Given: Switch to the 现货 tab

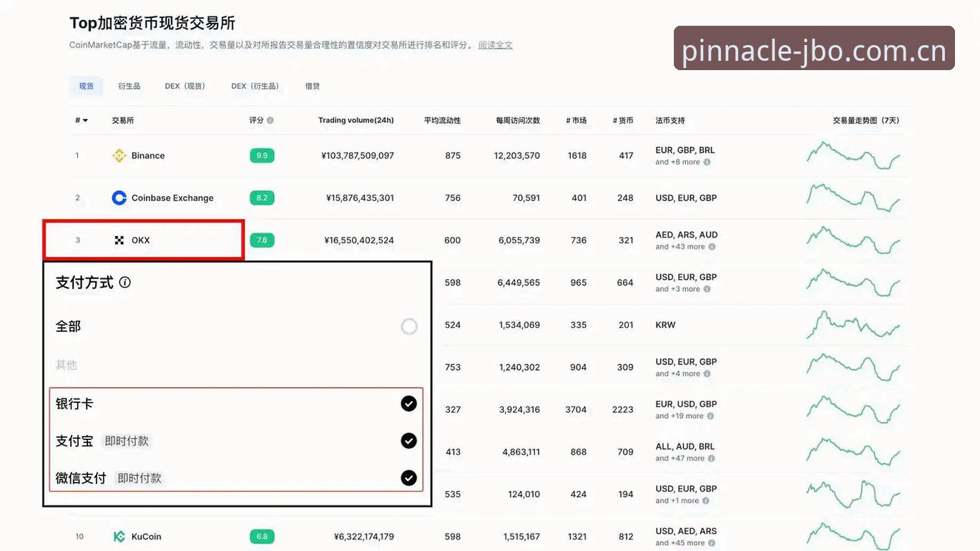Looking at the screenshot, I should pyautogui.click(x=87, y=86).
